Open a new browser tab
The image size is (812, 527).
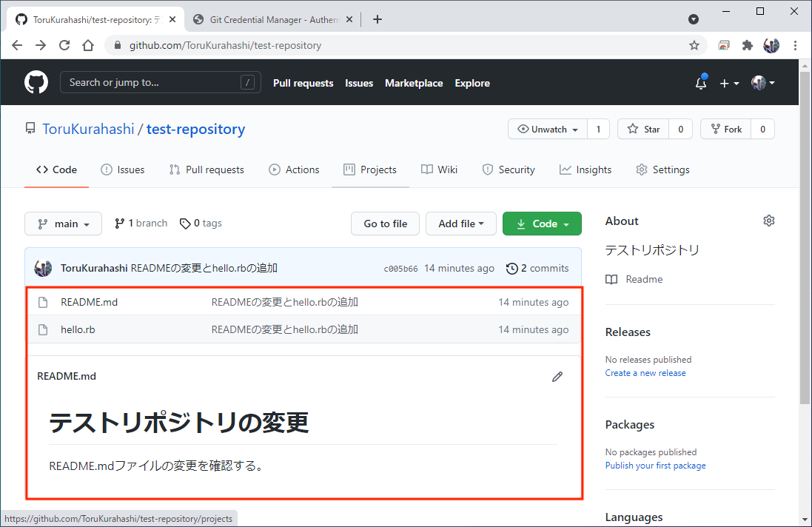[378, 20]
